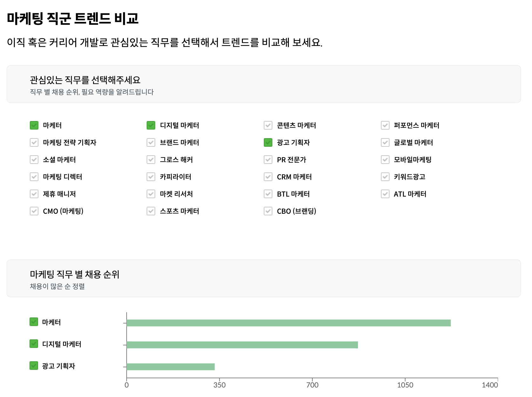Viewport: 532px width, 397px height.
Task: Click the 마케터 bar in the chart
Action: click(x=288, y=323)
